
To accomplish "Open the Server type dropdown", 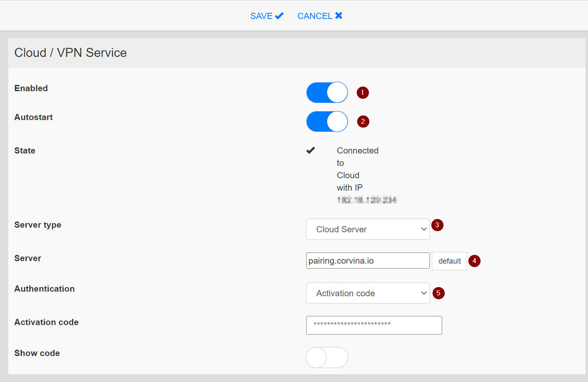I will (368, 229).
